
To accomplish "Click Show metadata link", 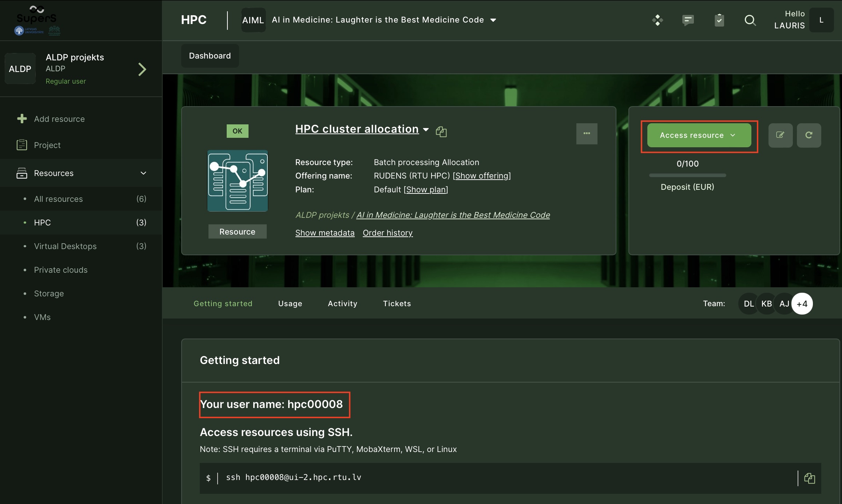I will pyautogui.click(x=325, y=233).
